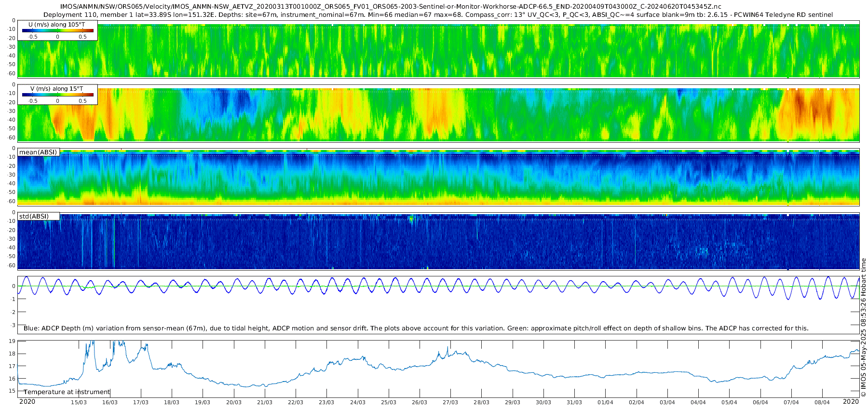
Task: Click the V velocity colorbar
Action: pos(58,95)
